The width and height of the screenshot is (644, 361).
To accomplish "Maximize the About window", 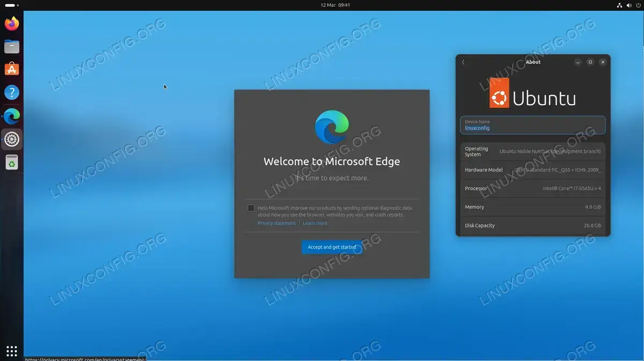I will 590,62.
